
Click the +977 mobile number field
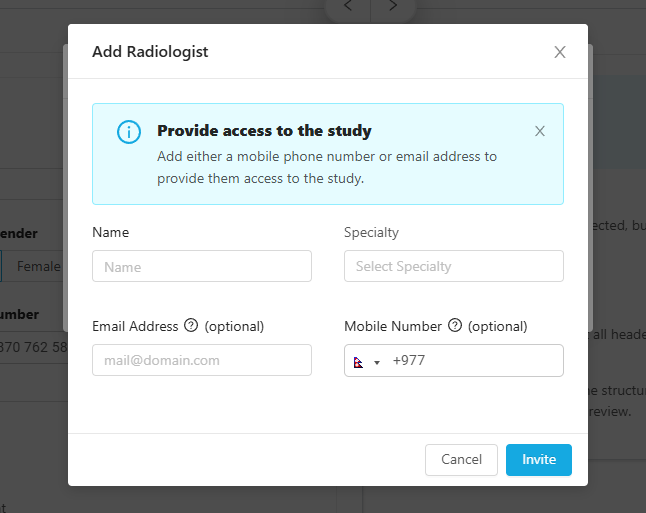coord(474,361)
